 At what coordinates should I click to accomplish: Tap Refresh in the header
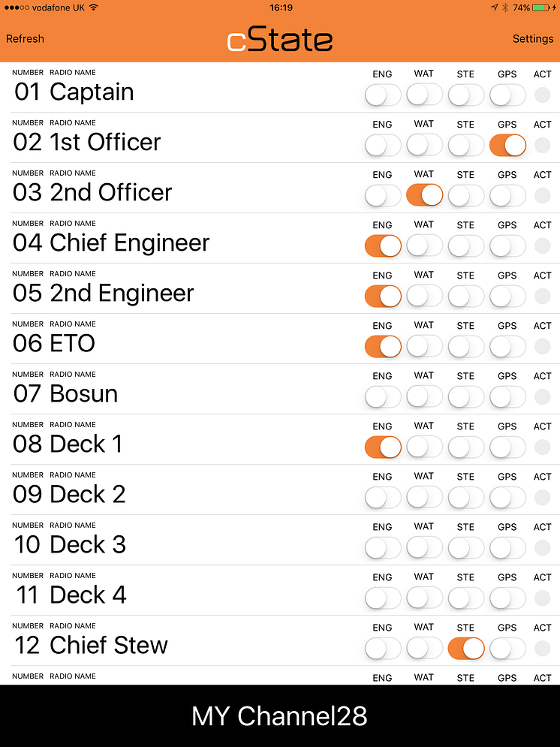pos(25,38)
